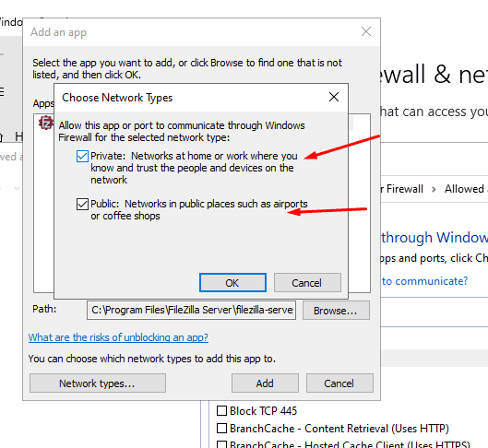Click the FileZilla app icon in list
Screen dimensions: 488x448
[x=46, y=123]
